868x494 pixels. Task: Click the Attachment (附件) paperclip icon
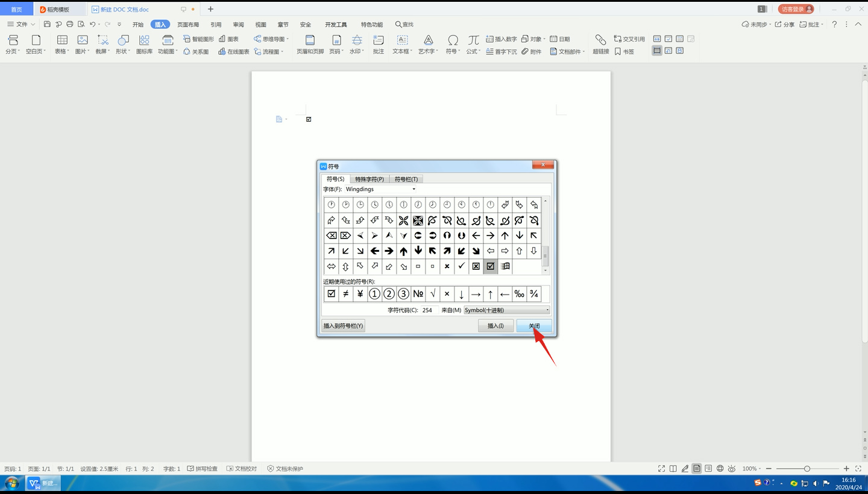(531, 52)
